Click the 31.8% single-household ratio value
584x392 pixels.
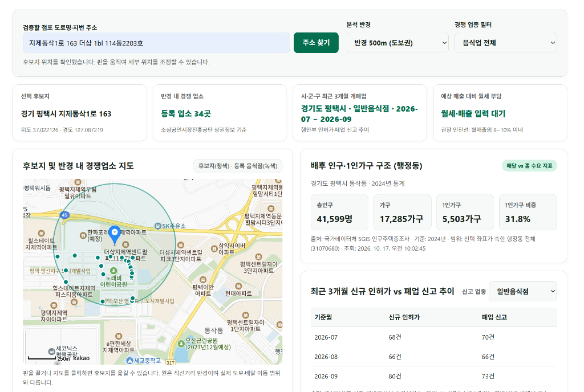tap(518, 219)
